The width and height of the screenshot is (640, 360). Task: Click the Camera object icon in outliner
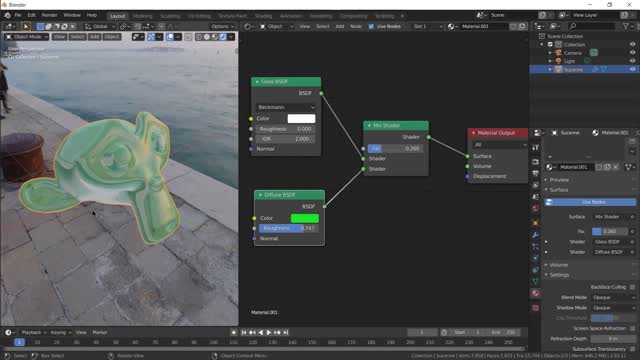pyautogui.click(x=558, y=53)
